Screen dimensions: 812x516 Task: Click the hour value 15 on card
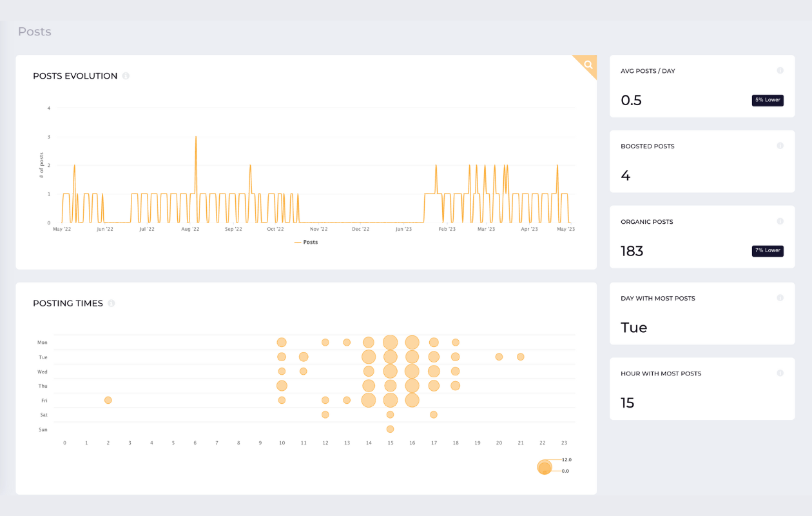[627, 403]
